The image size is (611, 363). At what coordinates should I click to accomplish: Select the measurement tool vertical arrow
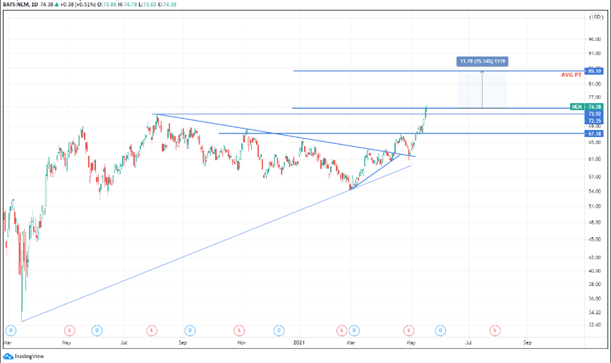tap(482, 90)
